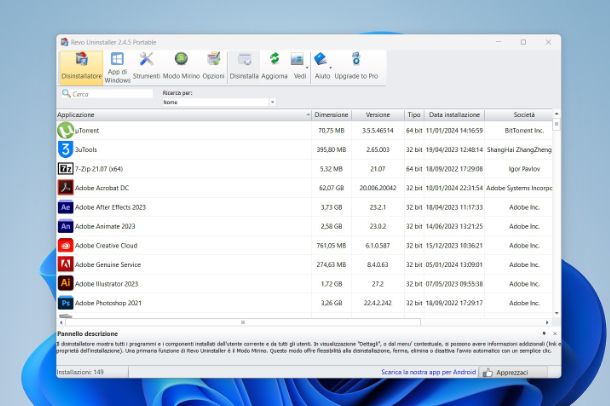Sort by Versione column header

378,115
